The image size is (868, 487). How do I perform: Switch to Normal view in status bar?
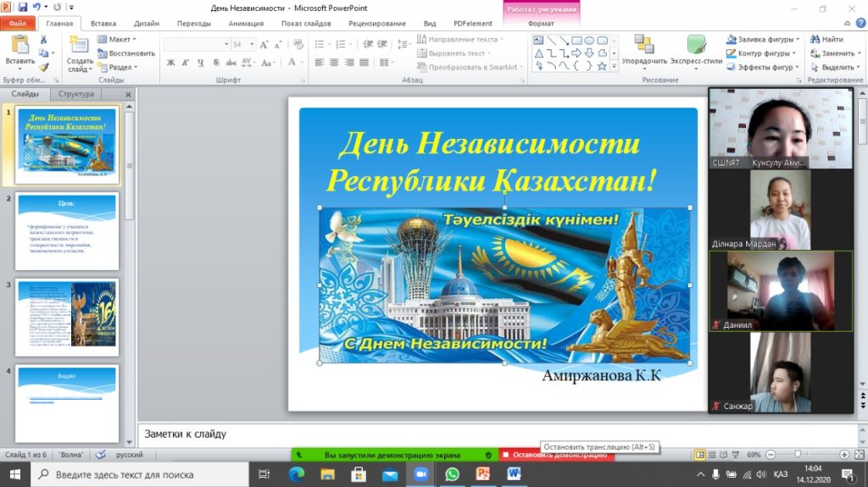700,454
